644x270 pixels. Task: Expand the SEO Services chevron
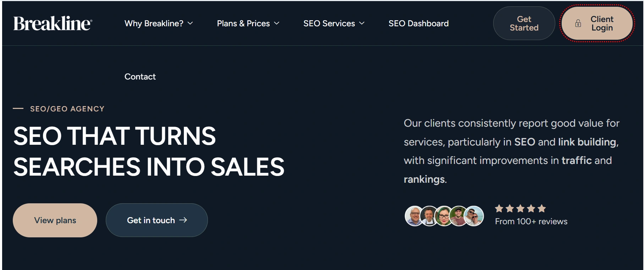tap(362, 23)
